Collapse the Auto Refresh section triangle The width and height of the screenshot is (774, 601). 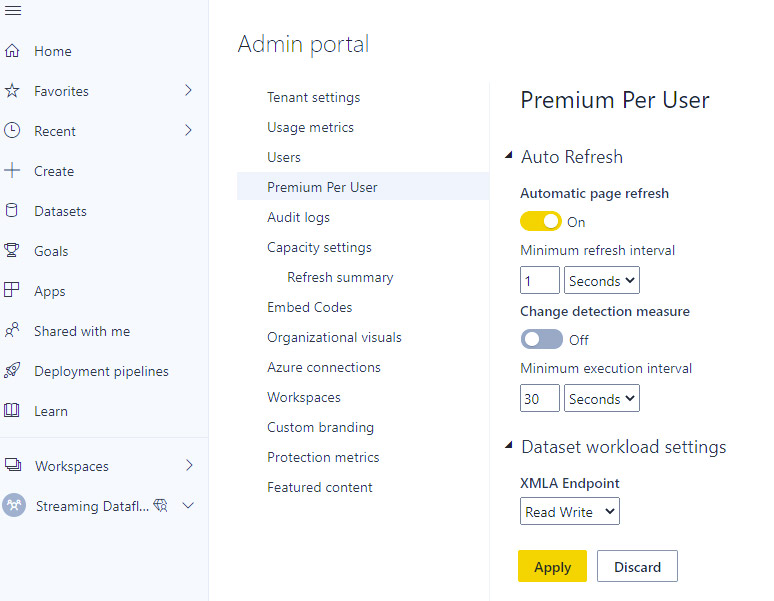pos(509,155)
